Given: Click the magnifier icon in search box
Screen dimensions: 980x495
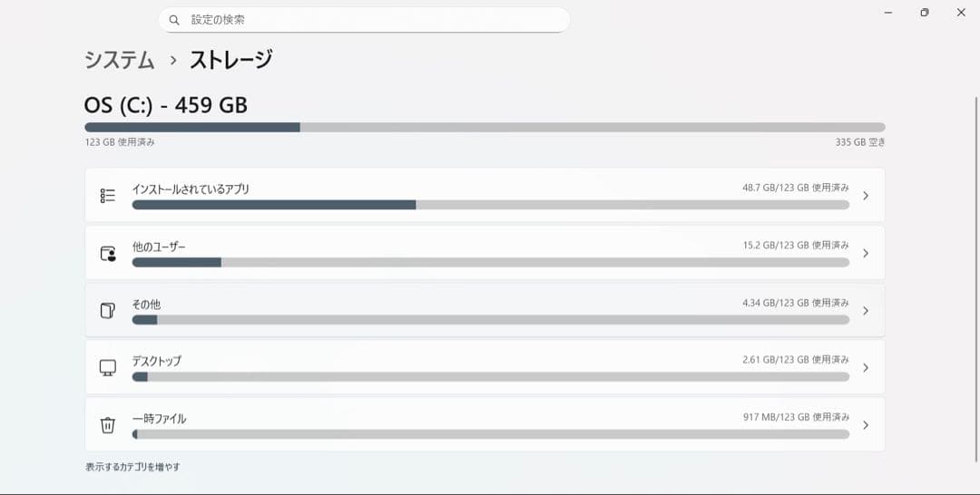Looking at the screenshot, I should [174, 20].
